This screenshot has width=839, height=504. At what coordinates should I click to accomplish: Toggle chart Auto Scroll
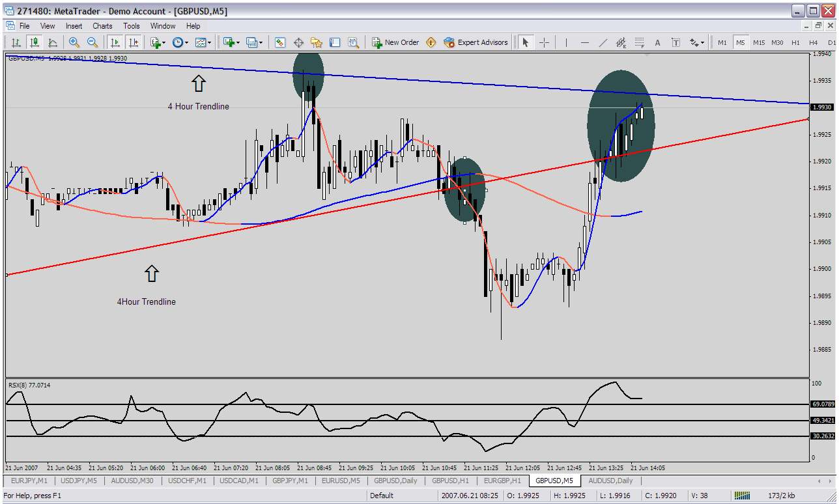[115, 42]
